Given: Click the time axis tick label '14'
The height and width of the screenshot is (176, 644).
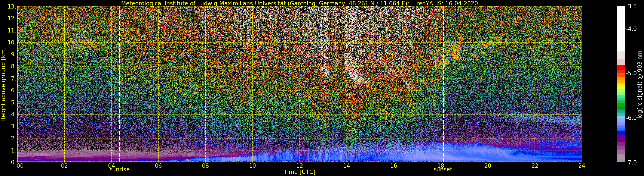Looking at the screenshot, I should click(347, 166).
